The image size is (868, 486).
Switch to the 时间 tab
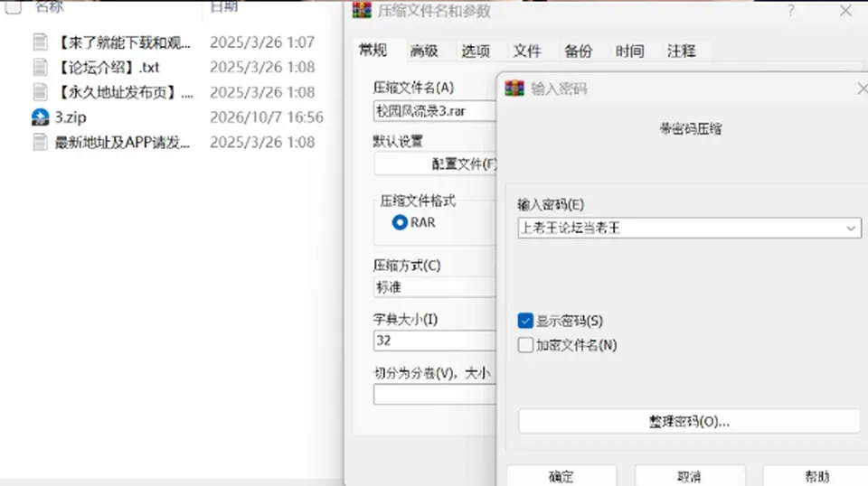(x=630, y=51)
